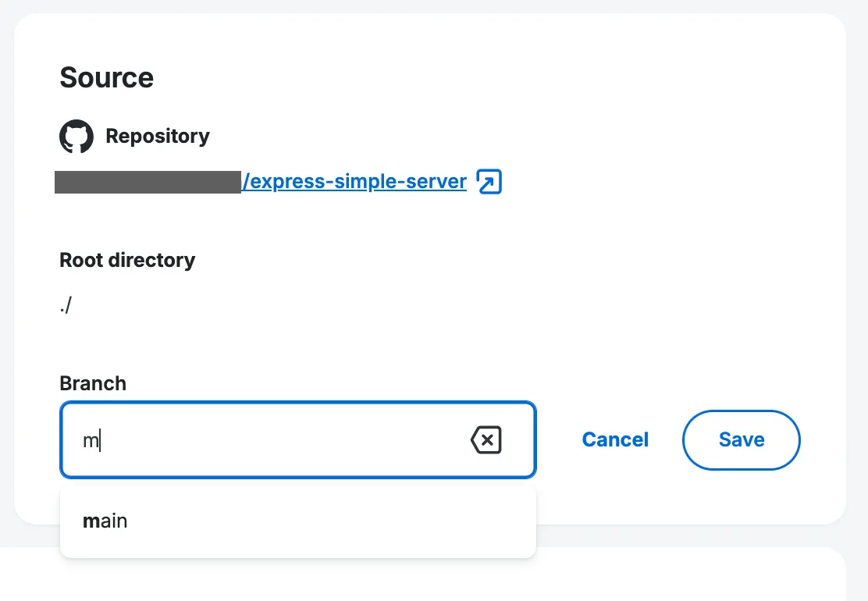The height and width of the screenshot is (601, 868).
Task: Select the "main" branch suggestion
Action: click(105, 521)
